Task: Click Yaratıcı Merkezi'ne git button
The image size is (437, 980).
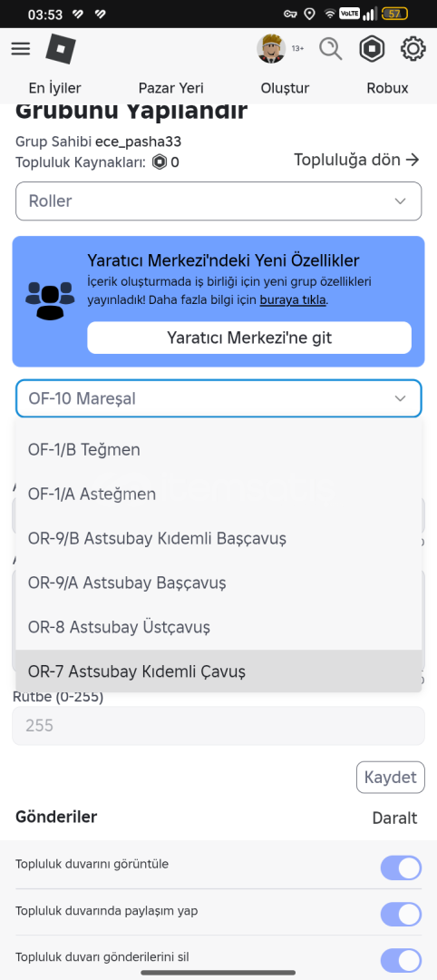Action: 249,338
